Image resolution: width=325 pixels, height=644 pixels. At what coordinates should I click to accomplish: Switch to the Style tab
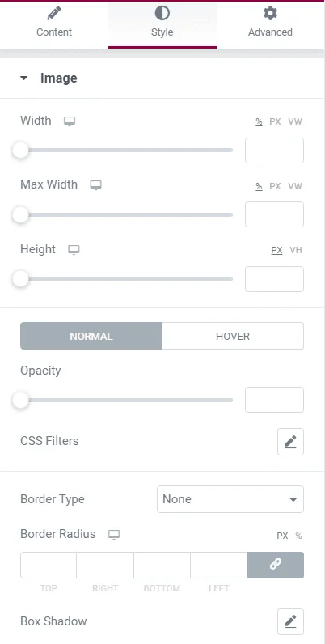click(x=162, y=23)
